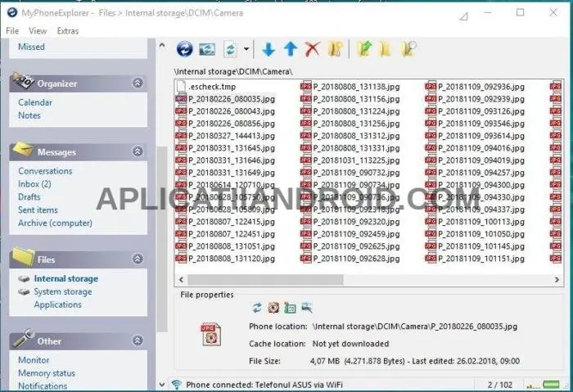
Task: Click the plain yellow folder toolbar icon
Action: pyautogui.click(x=386, y=49)
